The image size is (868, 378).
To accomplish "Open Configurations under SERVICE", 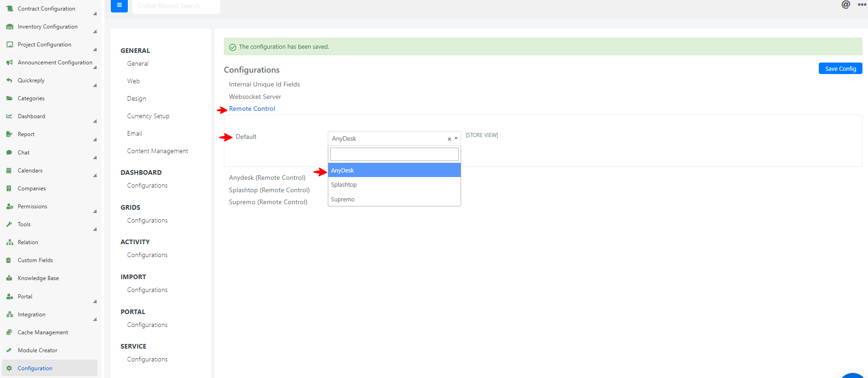I will [147, 359].
